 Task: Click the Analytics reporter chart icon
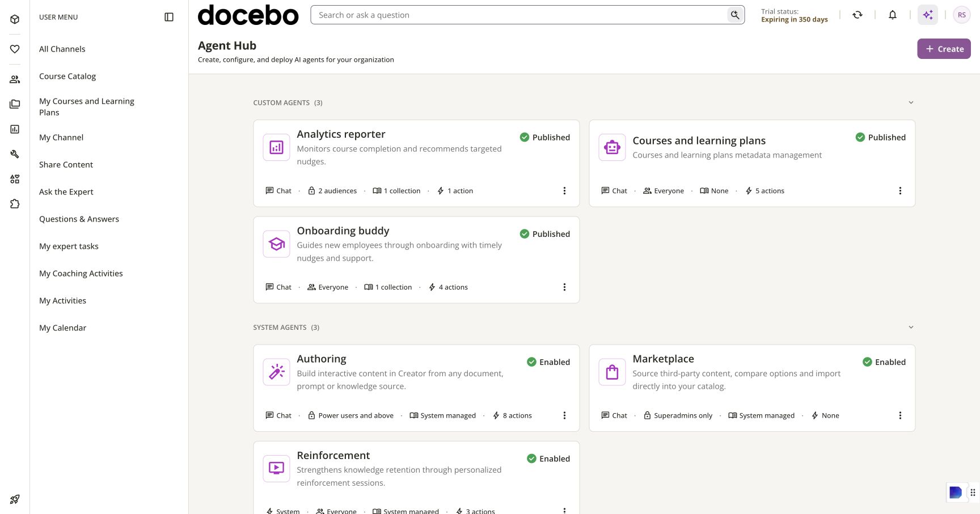pyautogui.click(x=277, y=148)
